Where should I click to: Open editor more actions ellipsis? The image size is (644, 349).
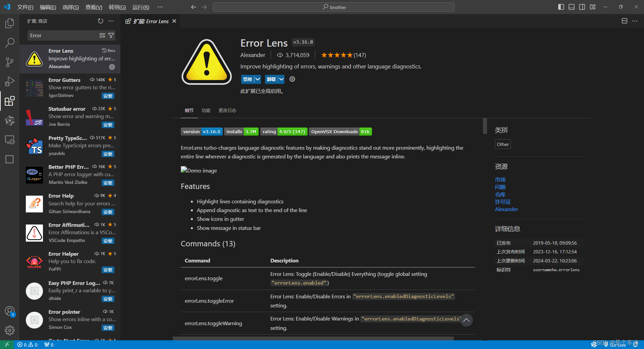coord(635,21)
